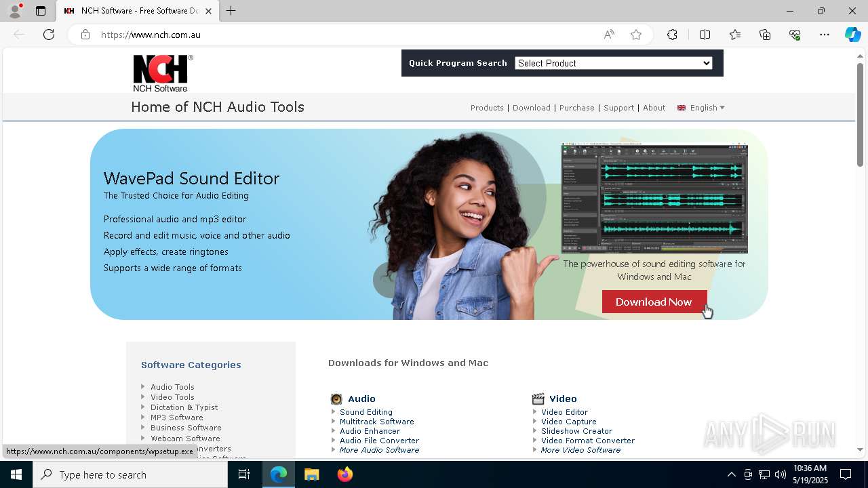
Task: Click the WavePad screenshot thumbnail
Action: tap(654, 198)
